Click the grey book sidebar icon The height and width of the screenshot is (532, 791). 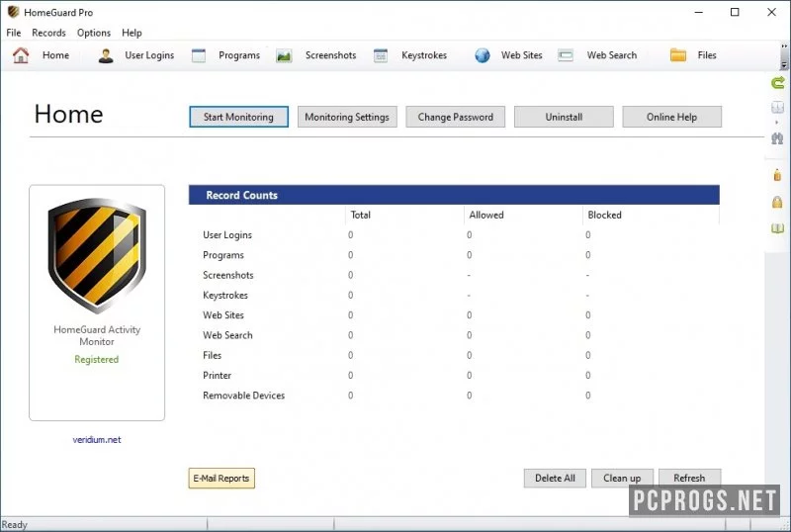pyautogui.click(x=777, y=107)
